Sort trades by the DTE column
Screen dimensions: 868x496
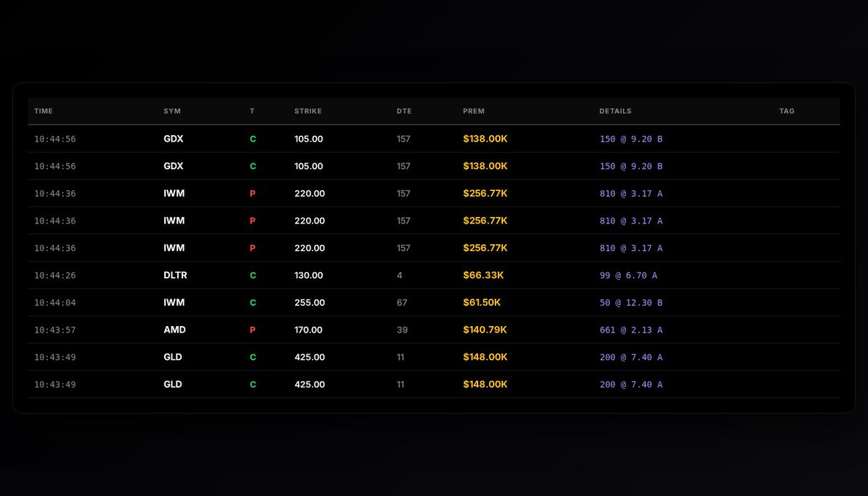(404, 111)
